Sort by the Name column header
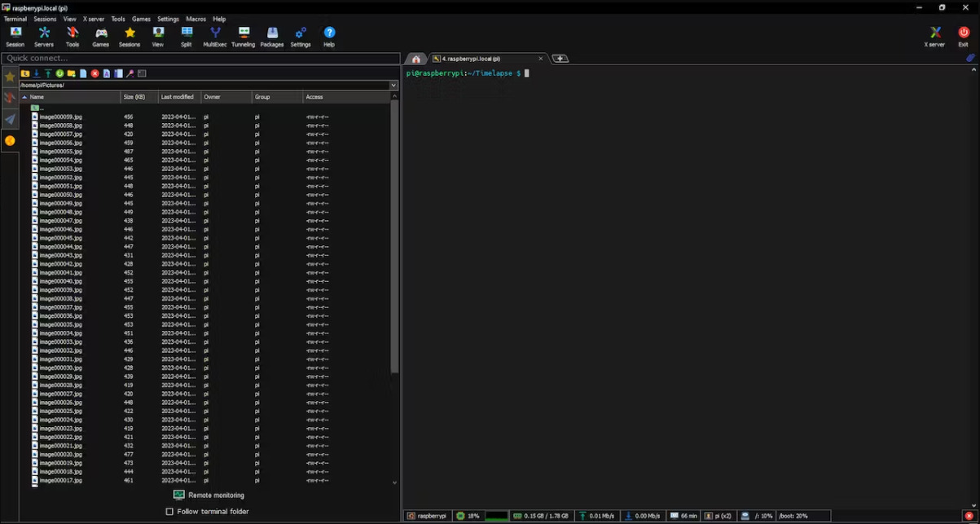Image resolution: width=980 pixels, height=524 pixels. 70,97
